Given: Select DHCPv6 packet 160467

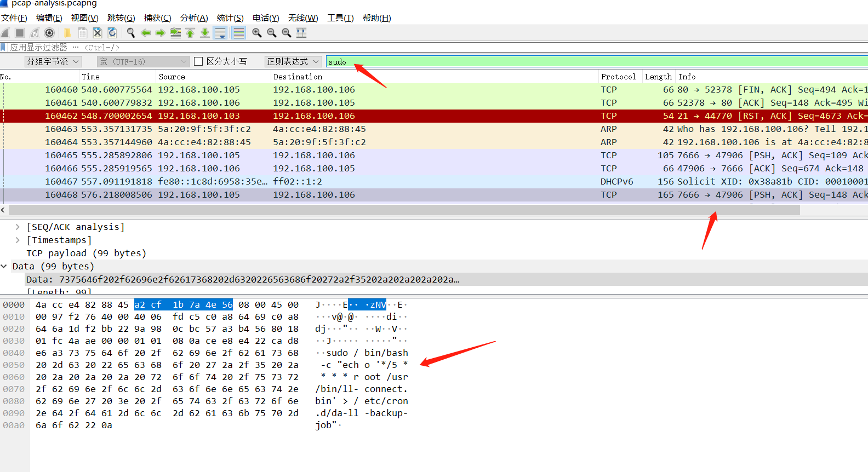Looking at the screenshot, I should point(434,182).
